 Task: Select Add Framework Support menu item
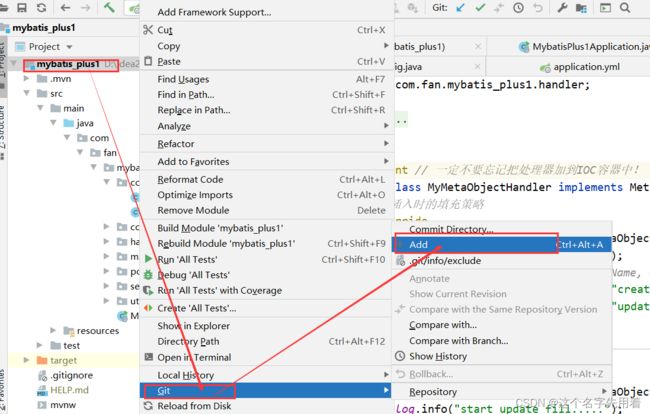tap(267, 12)
